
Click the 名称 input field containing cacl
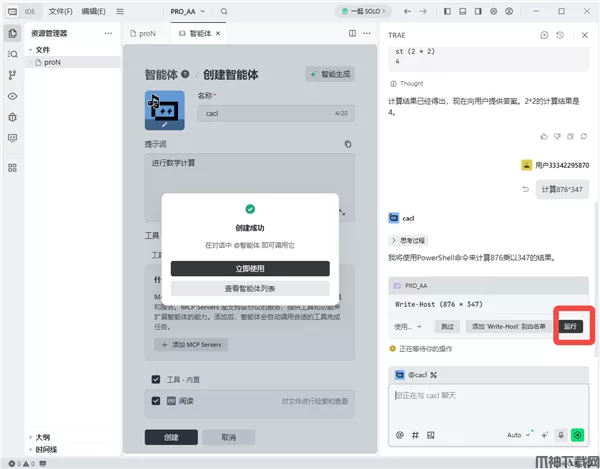[276, 113]
